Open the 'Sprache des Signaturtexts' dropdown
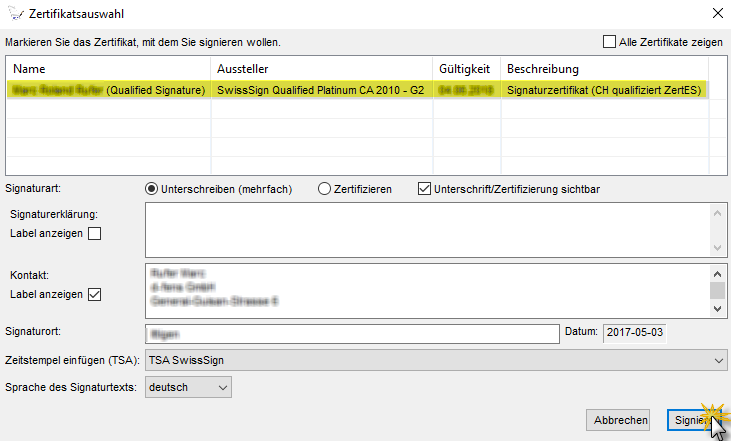This screenshot has height=441, width=731. [188, 386]
